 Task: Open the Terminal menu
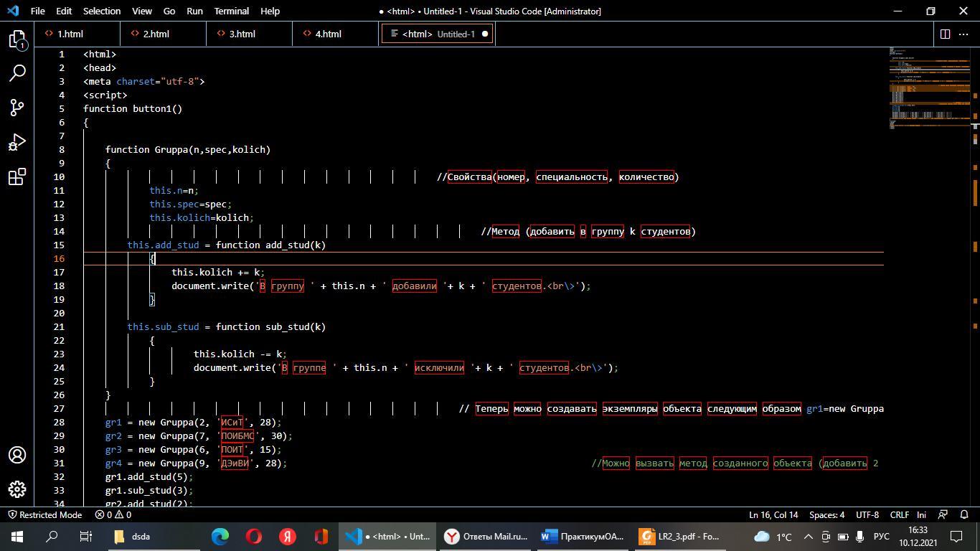(x=232, y=11)
